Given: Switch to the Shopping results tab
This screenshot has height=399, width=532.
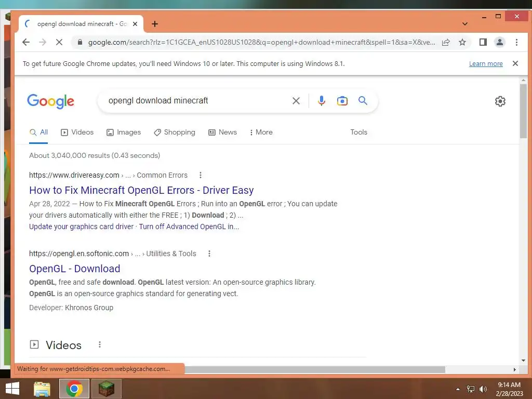Looking at the screenshot, I should [175, 132].
